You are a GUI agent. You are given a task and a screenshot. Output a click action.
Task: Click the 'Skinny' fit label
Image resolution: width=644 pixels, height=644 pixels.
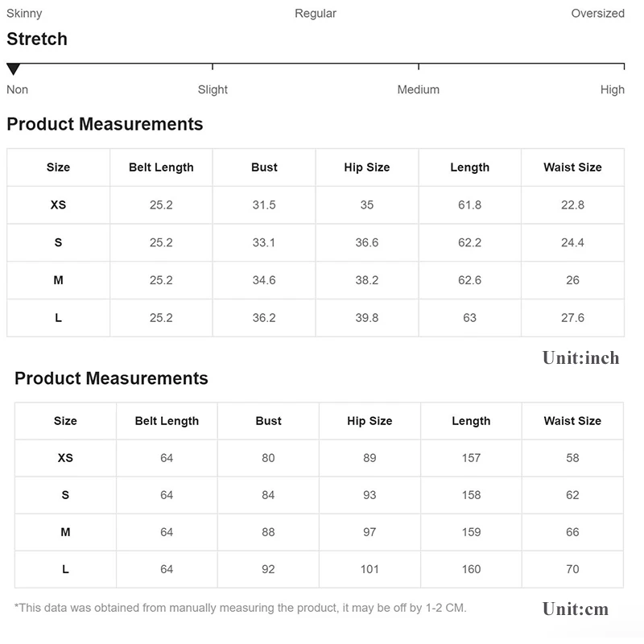point(24,13)
